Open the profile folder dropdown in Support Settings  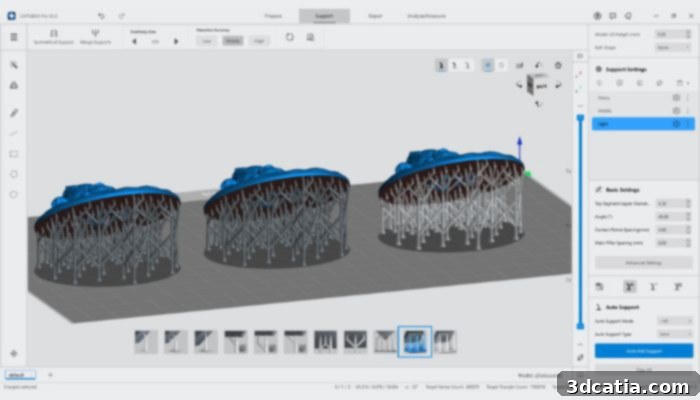point(681,83)
